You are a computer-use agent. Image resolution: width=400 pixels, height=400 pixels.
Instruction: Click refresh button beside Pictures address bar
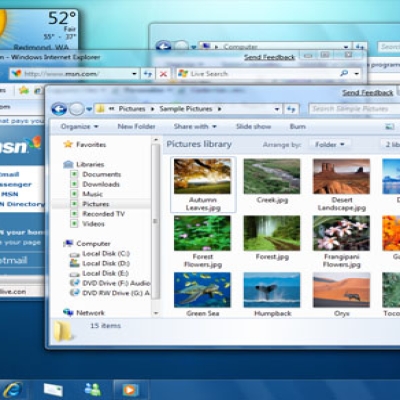coord(291,109)
